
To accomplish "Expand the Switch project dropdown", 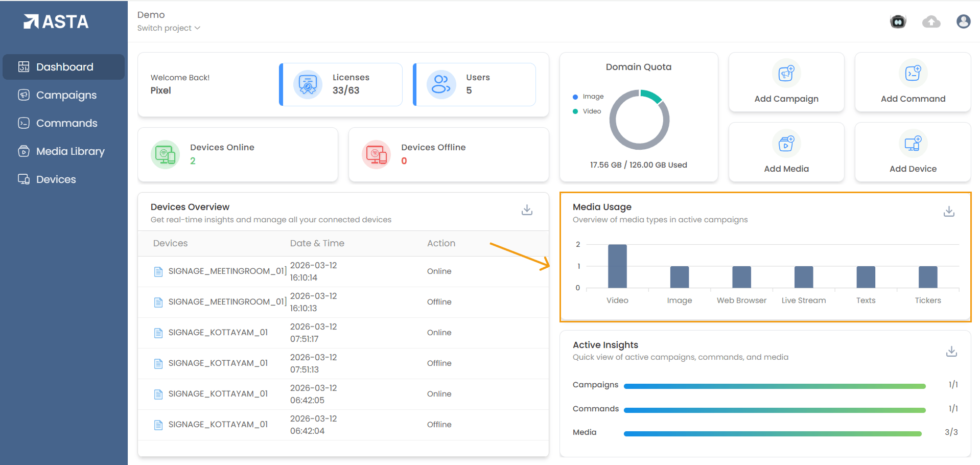I will coord(169,28).
